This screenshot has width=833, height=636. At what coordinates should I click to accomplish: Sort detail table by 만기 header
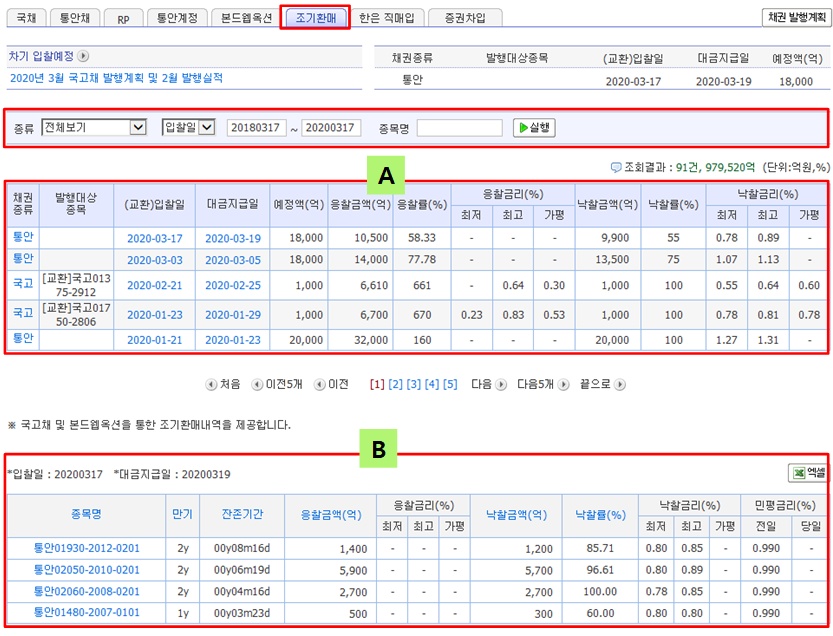(182, 514)
